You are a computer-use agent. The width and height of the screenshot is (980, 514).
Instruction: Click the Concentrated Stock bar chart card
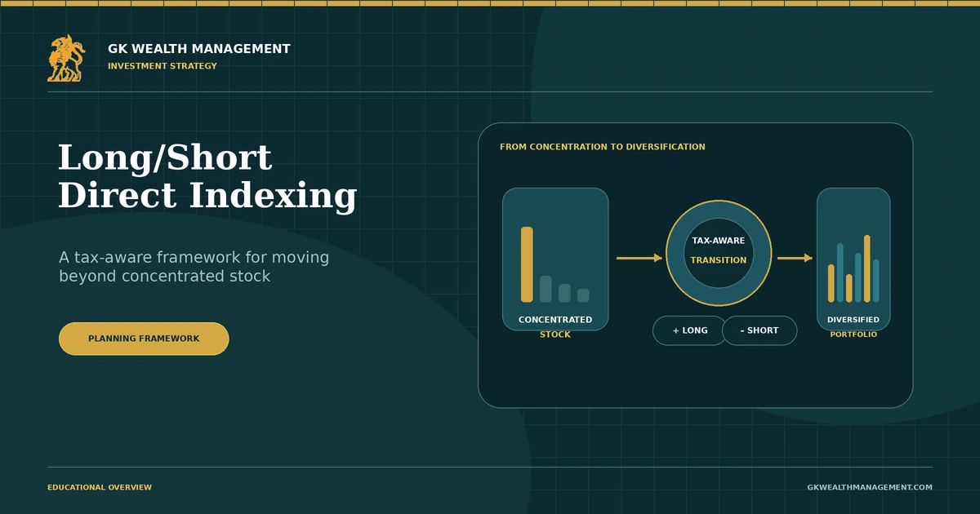click(555, 259)
